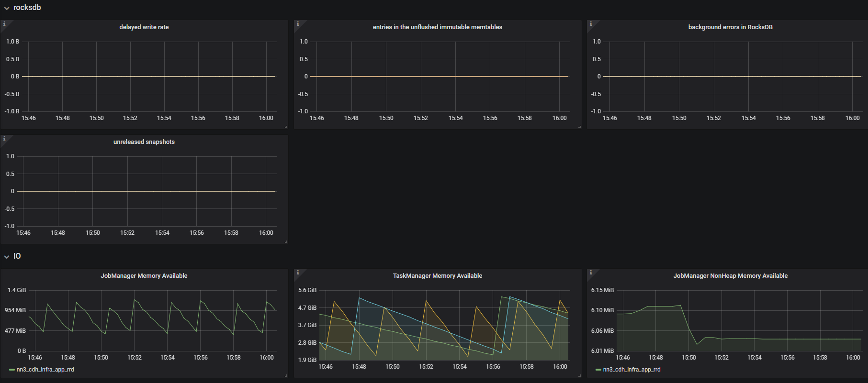Click info icon on delayed write rate panel

4,23
